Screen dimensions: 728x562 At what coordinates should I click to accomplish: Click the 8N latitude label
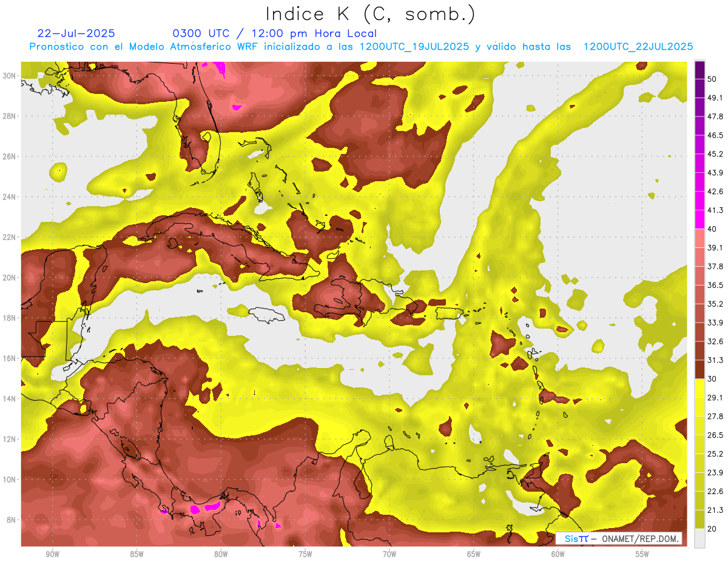(12, 520)
